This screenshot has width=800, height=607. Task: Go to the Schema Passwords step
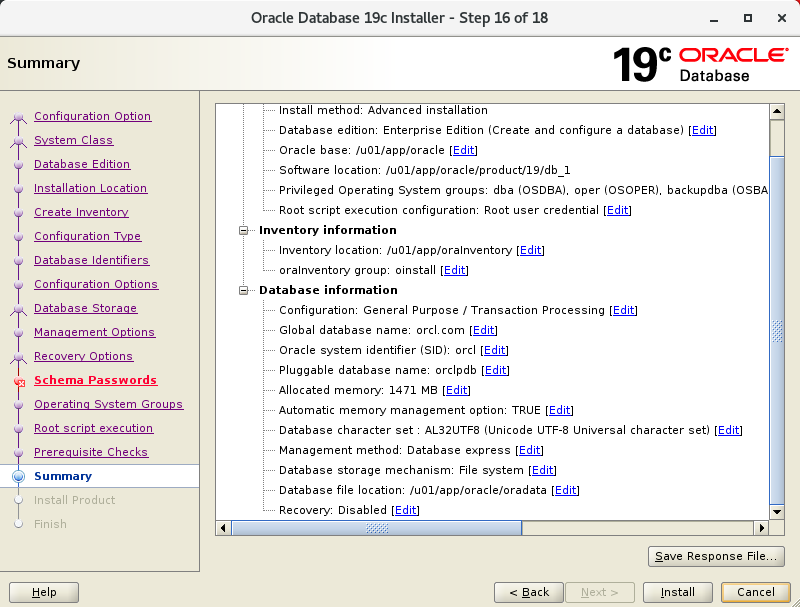click(x=95, y=380)
